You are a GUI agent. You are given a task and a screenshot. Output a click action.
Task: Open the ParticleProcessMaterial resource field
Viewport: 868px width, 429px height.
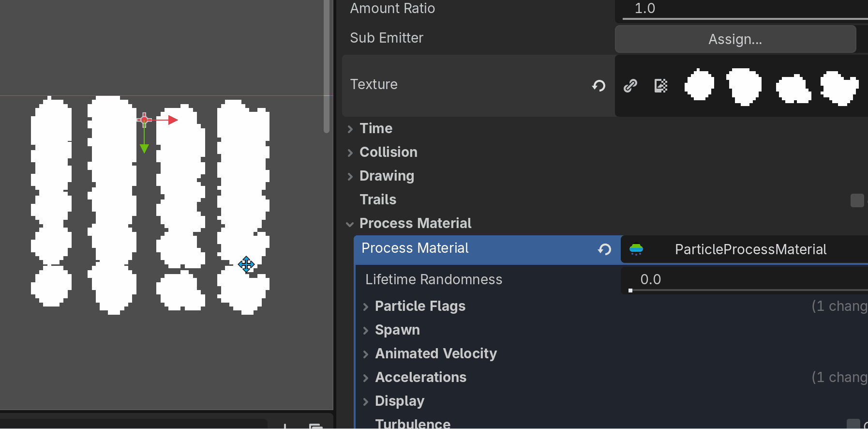pyautogui.click(x=745, y=249)
